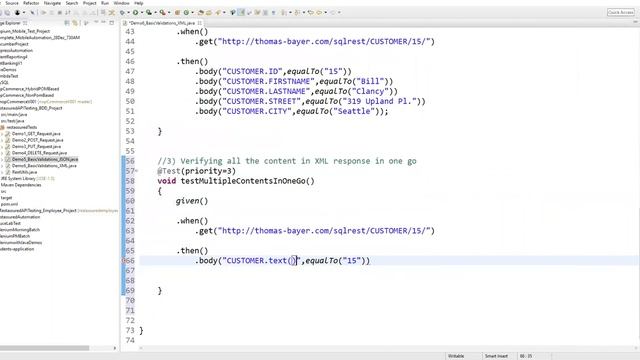Image resolution: width=640 pixels, height=360 pixels.
Task: Expand Demo5_BasicValidations_JSON.java in tree
Action: 2,160
